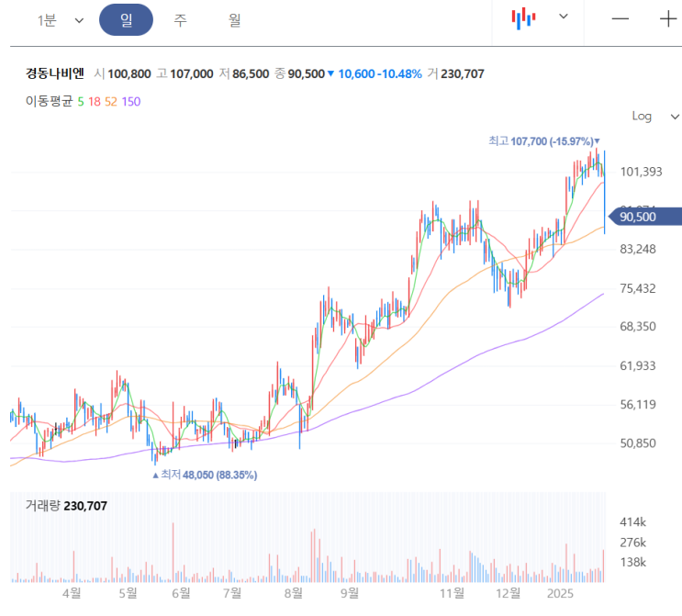Click the 7월 date axis label
The image size is (682, 616).
[232, 593]
